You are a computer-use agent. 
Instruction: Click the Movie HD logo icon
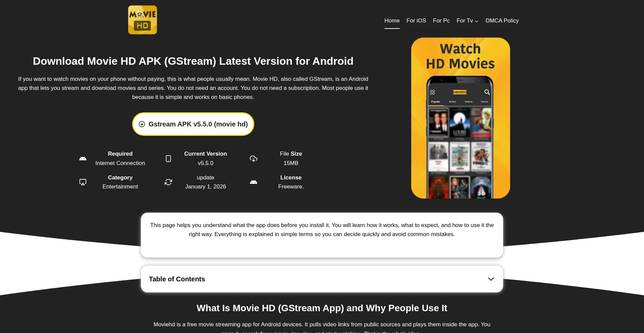142,19
